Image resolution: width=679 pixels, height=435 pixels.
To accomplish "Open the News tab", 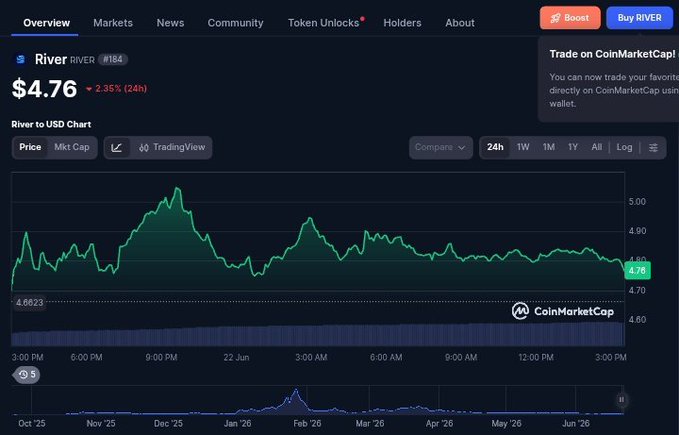I will [170, 23].
